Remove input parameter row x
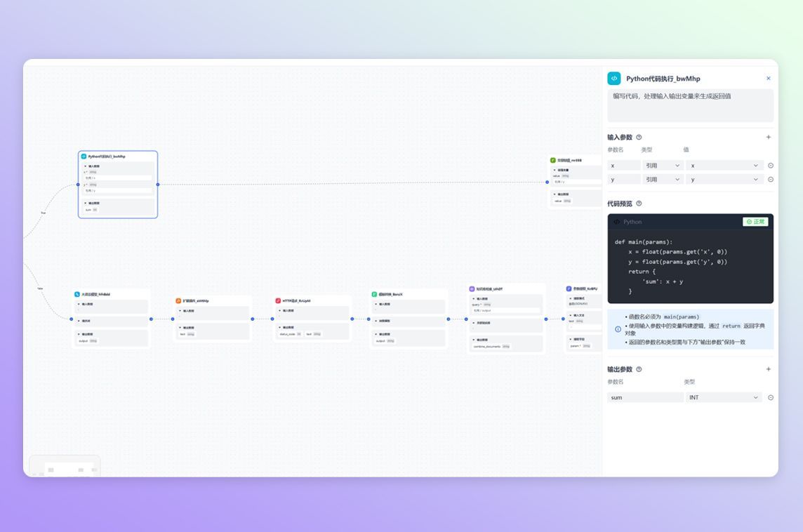Viewport: 803px width, 532px height. pyautogui.click(x=770, y=166)
